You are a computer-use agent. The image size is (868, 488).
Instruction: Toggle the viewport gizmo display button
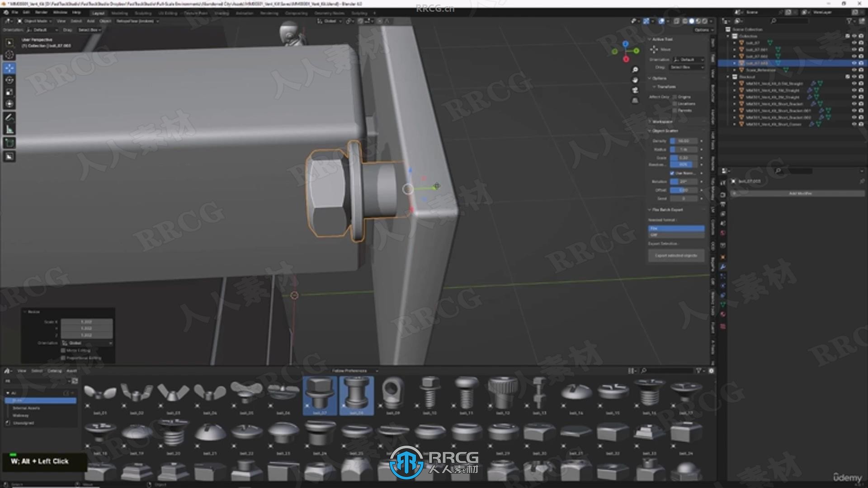tap(646, 21)
